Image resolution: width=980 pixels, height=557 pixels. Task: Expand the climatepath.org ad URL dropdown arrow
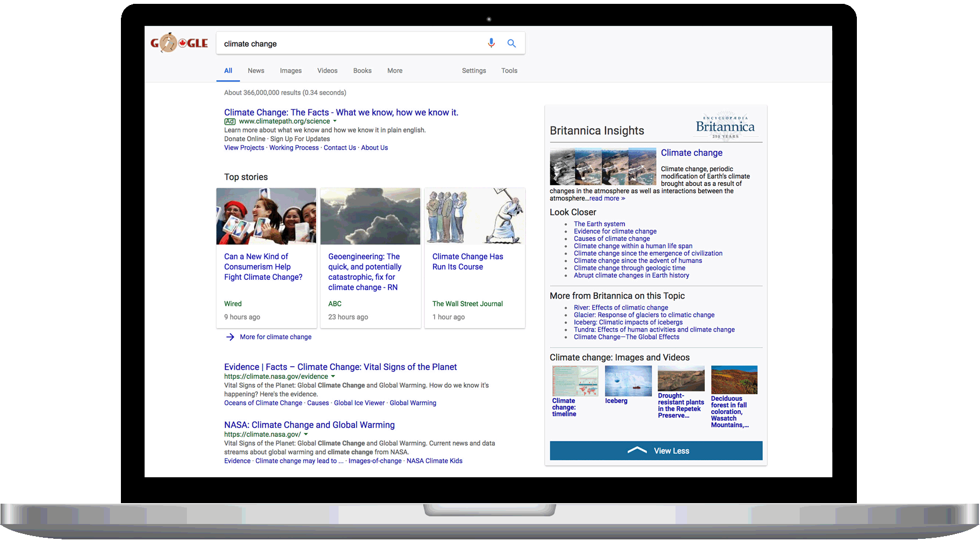[x=335, y=122]
